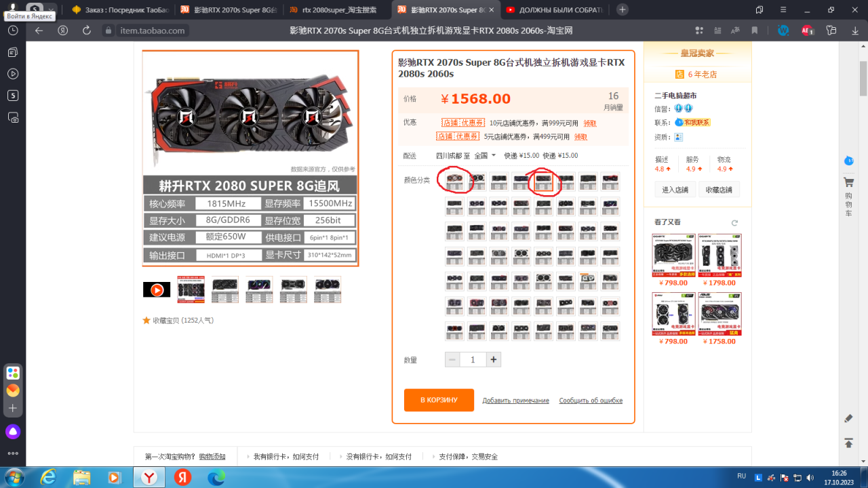
Task: Click the pencil feedback icon on right
Action: pos(848,419)
